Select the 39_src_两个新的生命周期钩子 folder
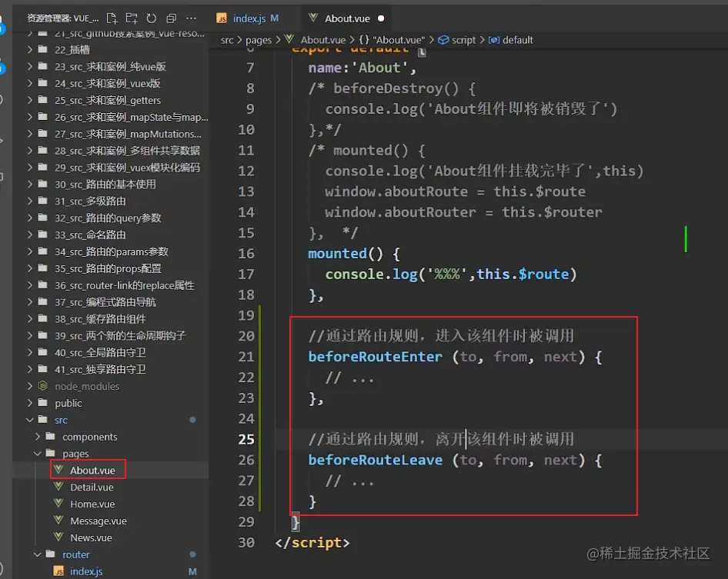Viewport: 728px width, 579px height. pyautogui.click(x=120, y=335)
